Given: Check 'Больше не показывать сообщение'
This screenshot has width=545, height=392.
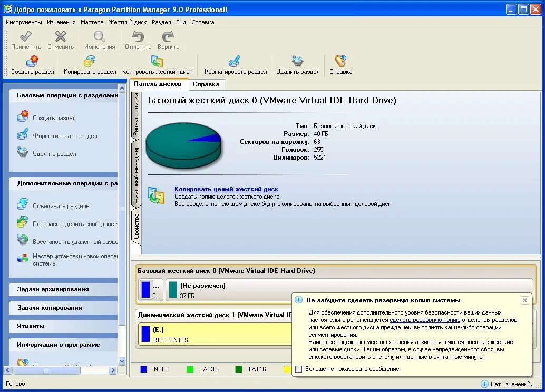Looking at the screenshot, I should [299, 369].
